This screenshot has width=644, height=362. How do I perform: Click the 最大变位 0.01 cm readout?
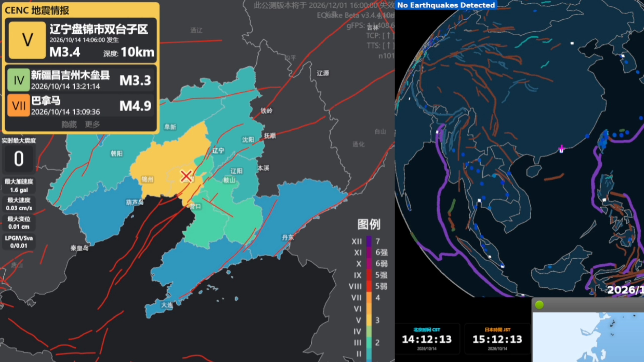(x=19, y=223)
